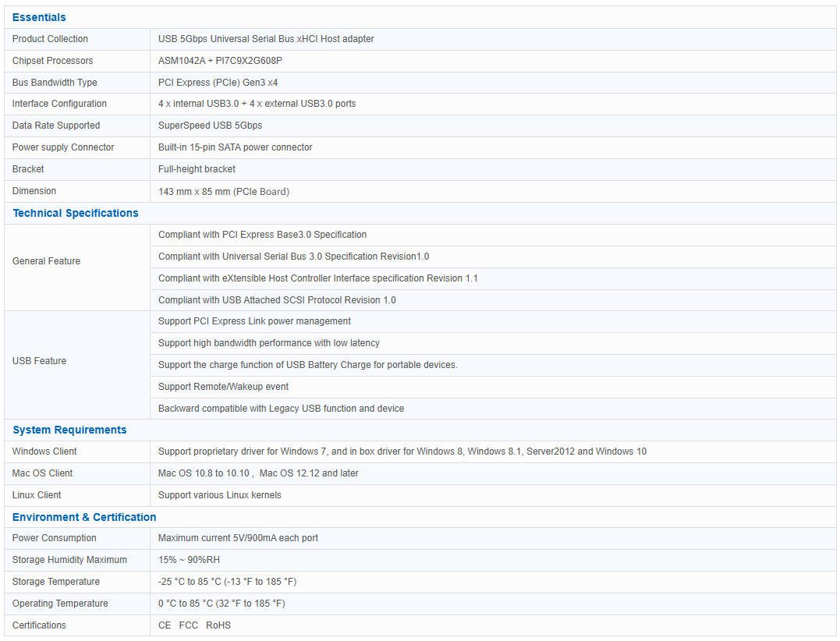840x641 pixels.
Task: Select the Storage Humidity 15% ~ 90%RH value
Action: (189, 560)
